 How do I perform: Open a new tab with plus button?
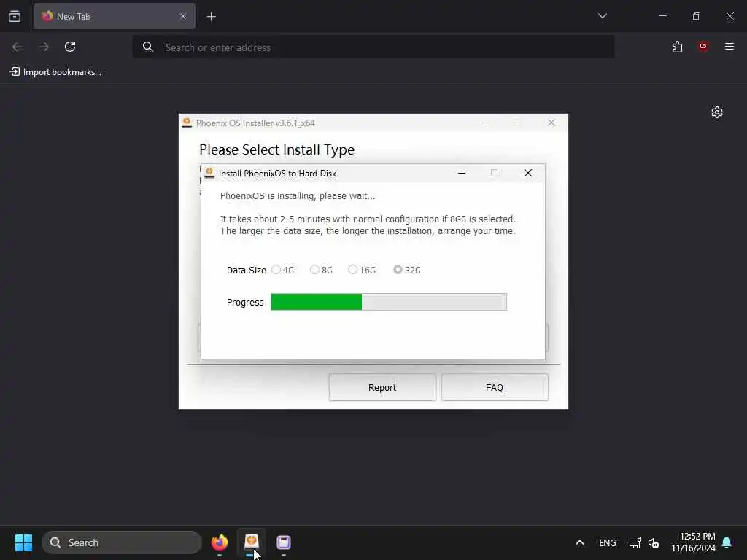click(211, 17)
